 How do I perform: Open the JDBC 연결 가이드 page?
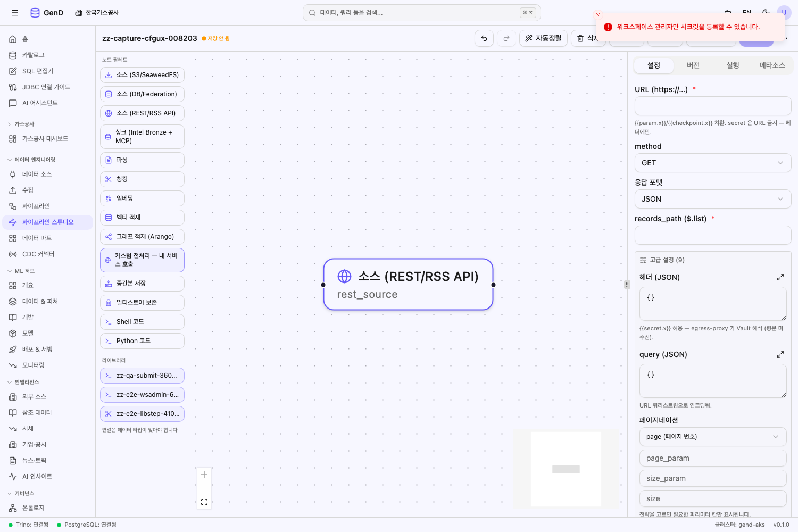point(48,87)
